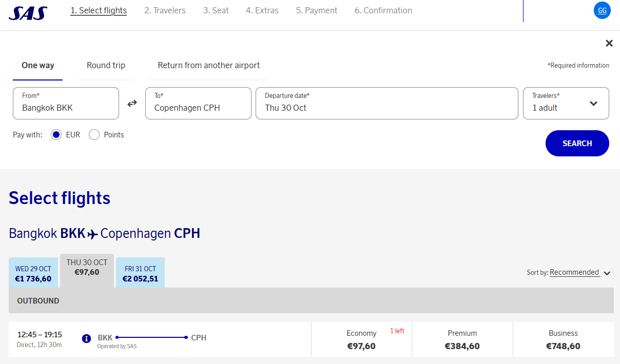Image resolution: width=620 pixels, height=364 pixels.
Task: Choose the Economy fare €97,60
Action: [361, 339]
